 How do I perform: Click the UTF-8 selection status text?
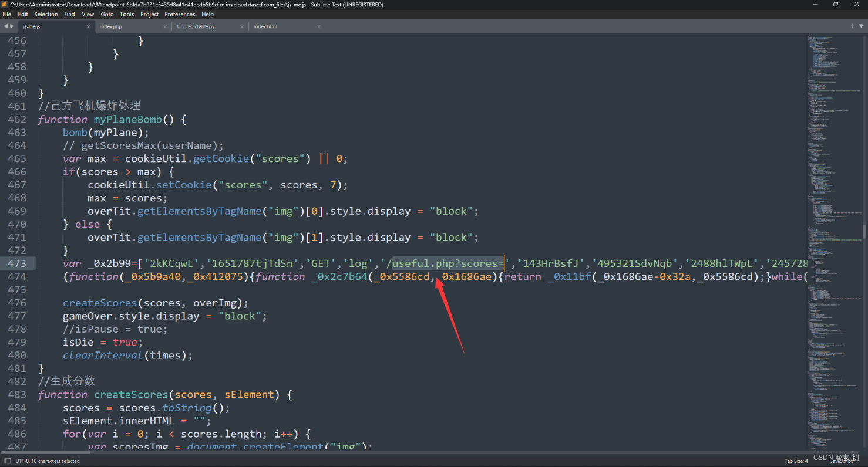pyautogui.click(x=48, y=461)
